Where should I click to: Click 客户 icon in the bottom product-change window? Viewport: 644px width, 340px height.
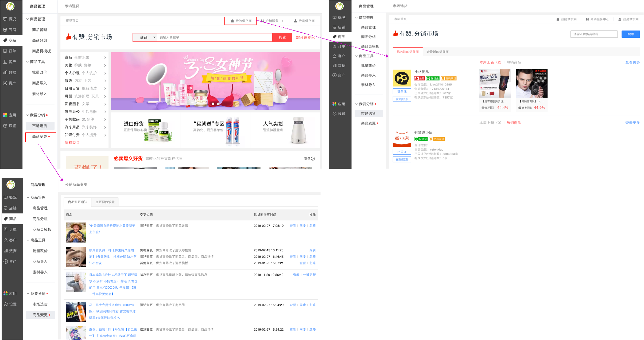tap(6, 240)
